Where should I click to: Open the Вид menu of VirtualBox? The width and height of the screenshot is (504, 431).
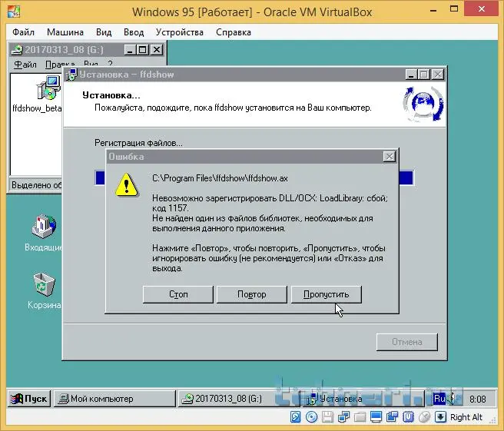(x=104, y=32)
